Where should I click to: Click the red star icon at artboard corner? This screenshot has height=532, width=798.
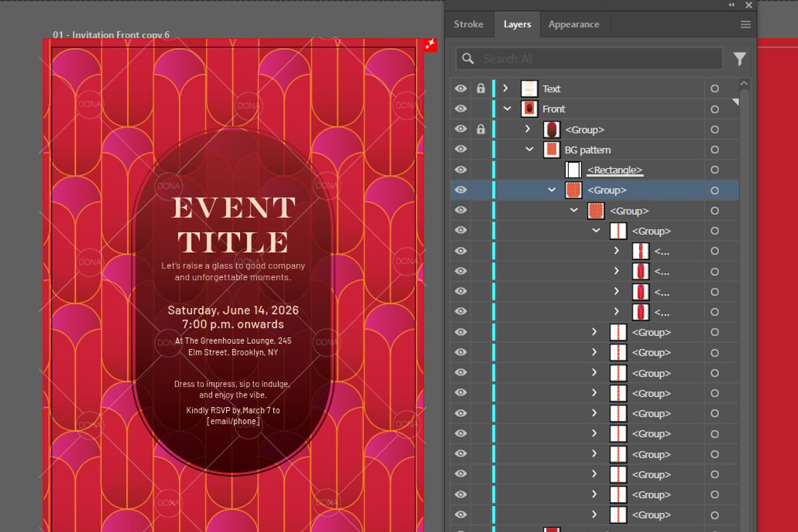430,45
